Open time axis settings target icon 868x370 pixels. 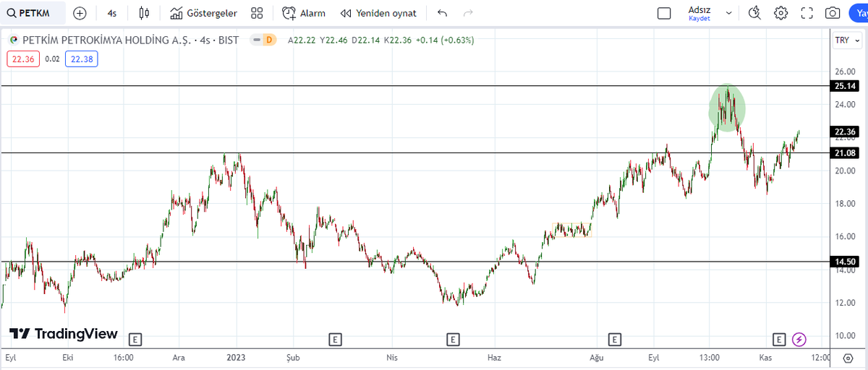848,358
